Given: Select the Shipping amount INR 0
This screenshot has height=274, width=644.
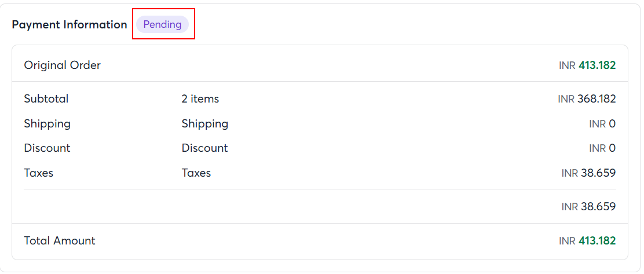Looking at the screenshot, I should pyautogui.click(x=602, y=124).
